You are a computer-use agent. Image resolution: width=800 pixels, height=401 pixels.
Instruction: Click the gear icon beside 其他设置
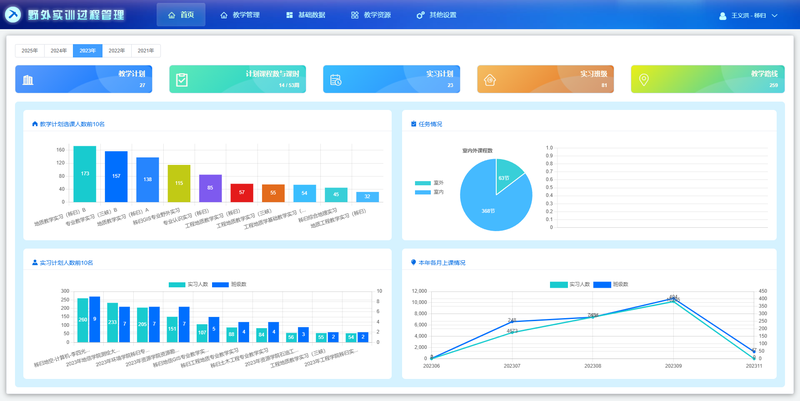click(x=420, y=15)
